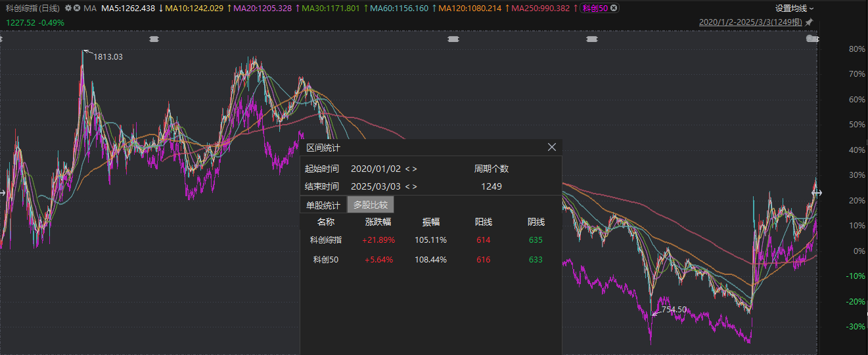Switch to the 单股统计 tab
868x355 pixels.
click(x=323, y=205)
